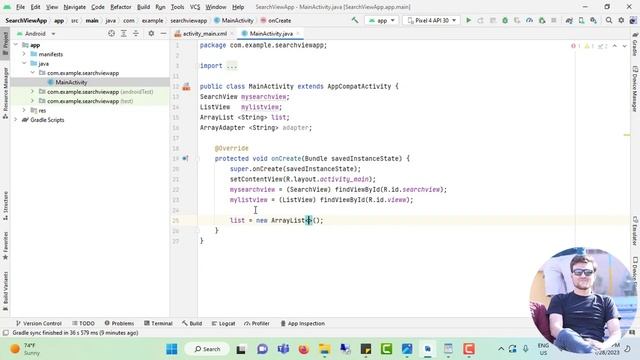Open Firefox from the taskbar

coord(304,349)
